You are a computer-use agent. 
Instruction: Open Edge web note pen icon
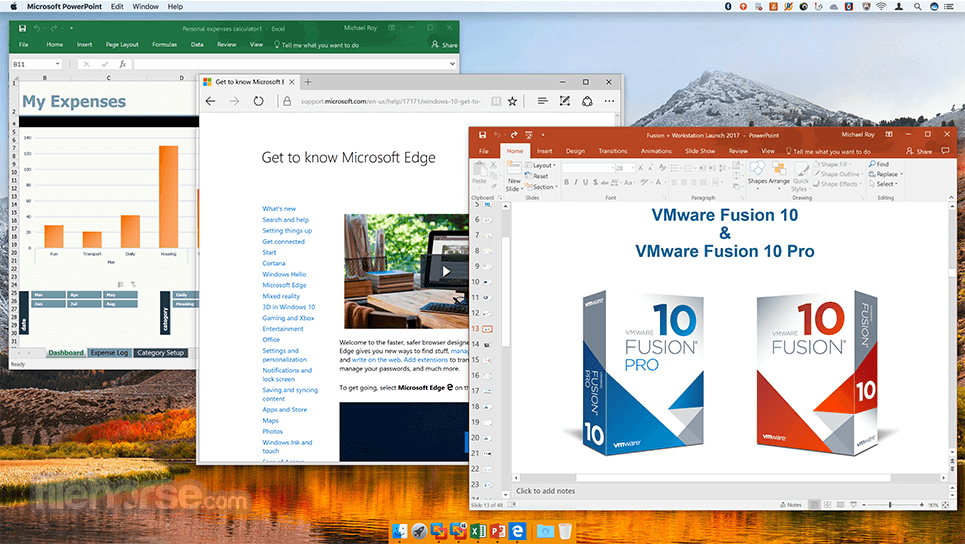[x=564, y=101]
